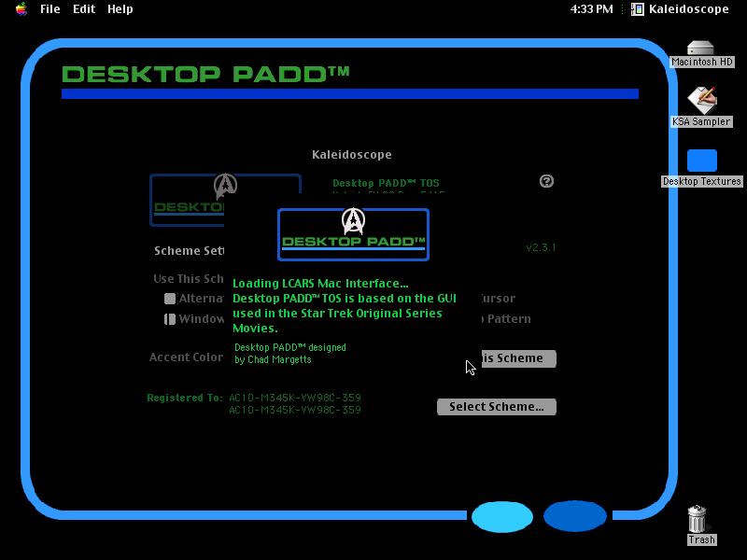The height and width of the screenshot is (560, 747).
Task: Click the Select Scheme... button
Action: pos(497,407)
